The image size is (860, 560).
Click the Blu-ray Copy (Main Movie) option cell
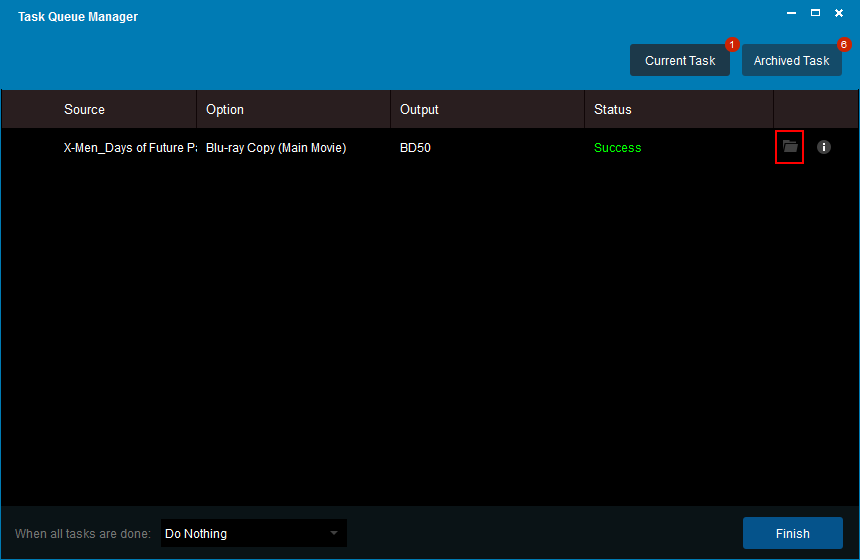tap(276, 148)
